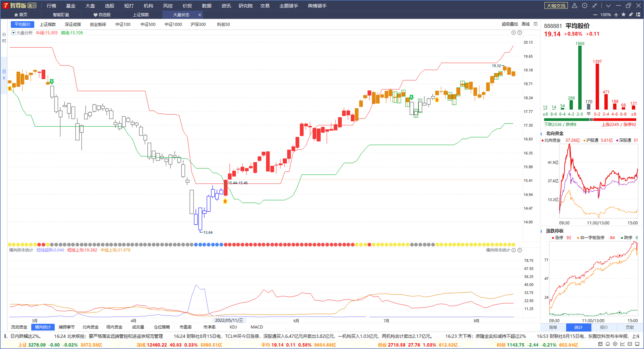This screenshot has height=349, width=644.
Task: Click the 流动资金 indicator button
Action: 19,327
